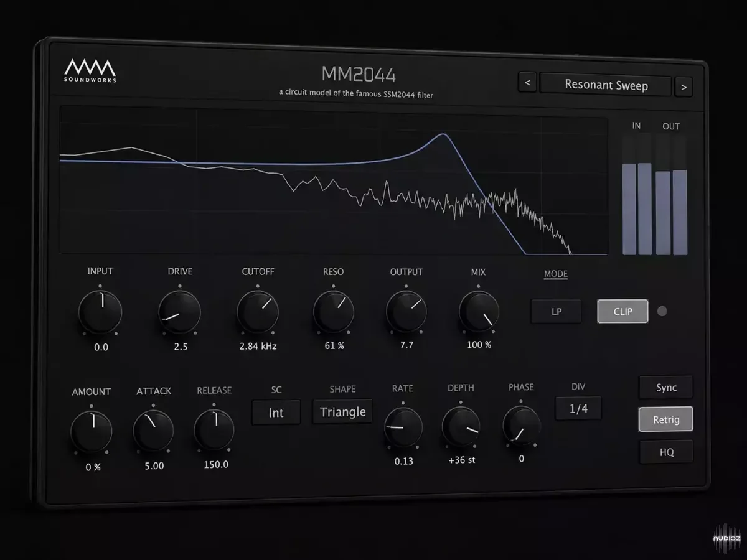This screenshot has height=560, width=747.
Task: Click the AMOUNT knob
Action: [92, 431]
